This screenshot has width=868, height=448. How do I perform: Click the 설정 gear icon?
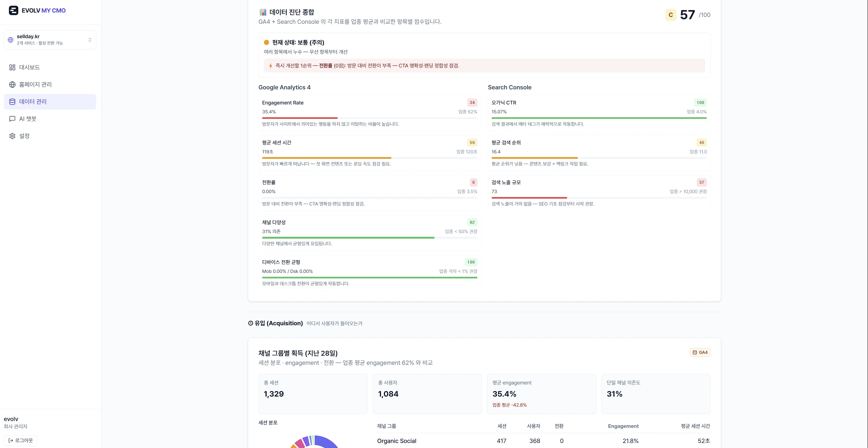[13, 136]
